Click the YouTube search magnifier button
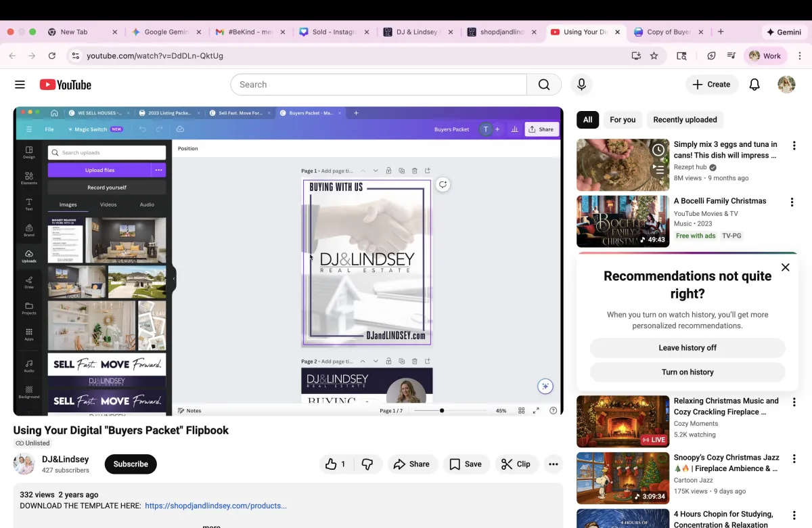 [x=544, y=85]
